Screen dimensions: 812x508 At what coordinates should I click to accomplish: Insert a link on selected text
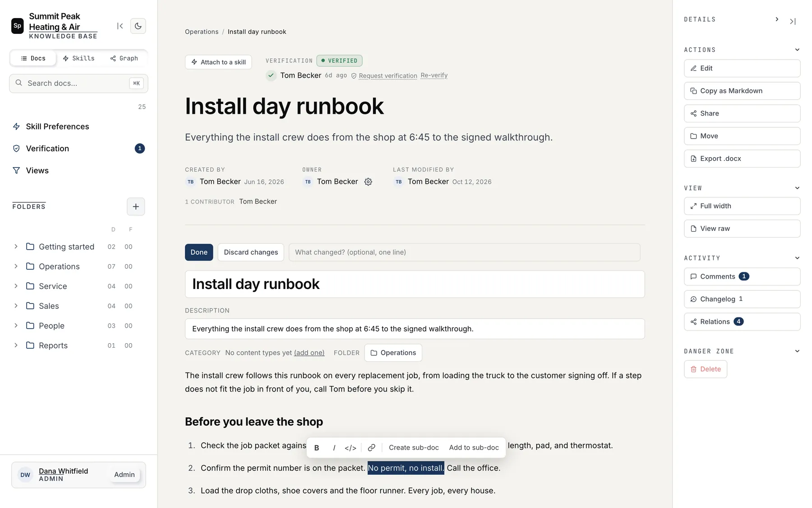371,447
